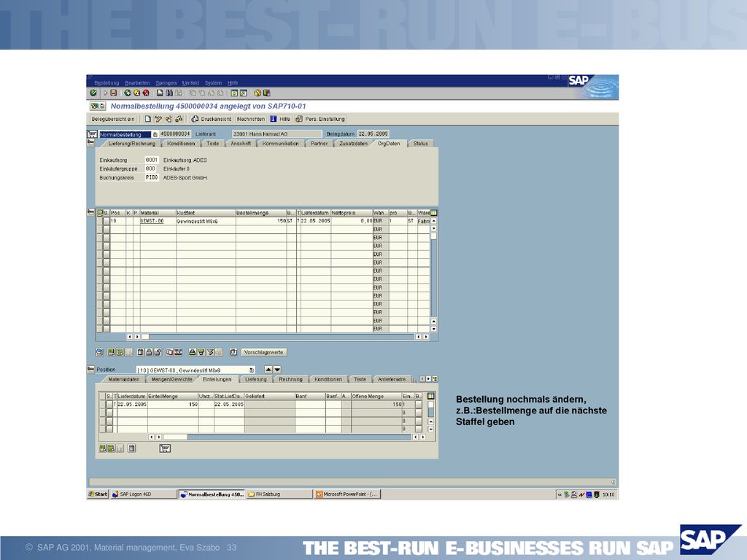The height and width of the screenshot is (560, 747).
Task: Go to previous item with up arrow
Action: point(268,370)
